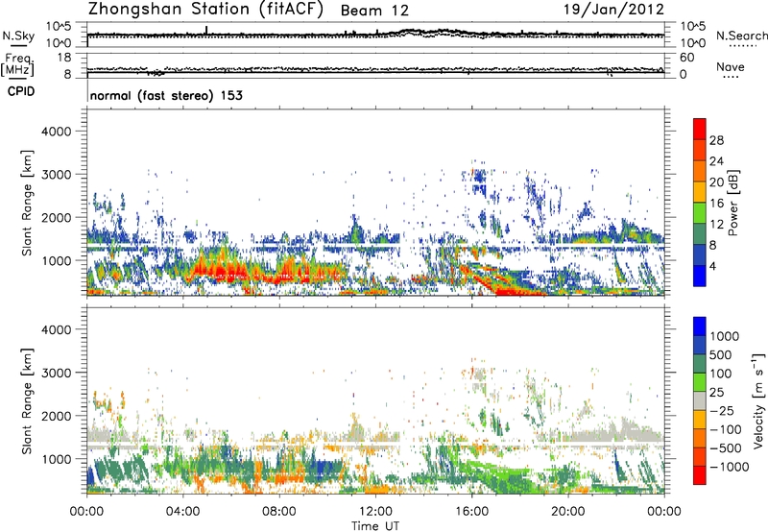Pick the light green 25–100 Velocity segment

[x=700, y=382]
